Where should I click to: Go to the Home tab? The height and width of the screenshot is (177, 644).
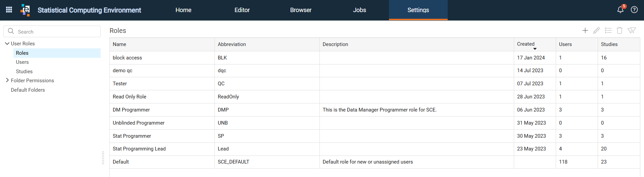(x=183, y=10)
